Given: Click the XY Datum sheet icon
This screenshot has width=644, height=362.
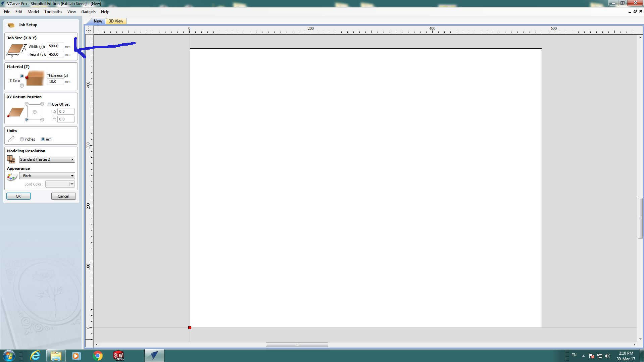Looking at the screenshot, I should [x=15, y=112].
